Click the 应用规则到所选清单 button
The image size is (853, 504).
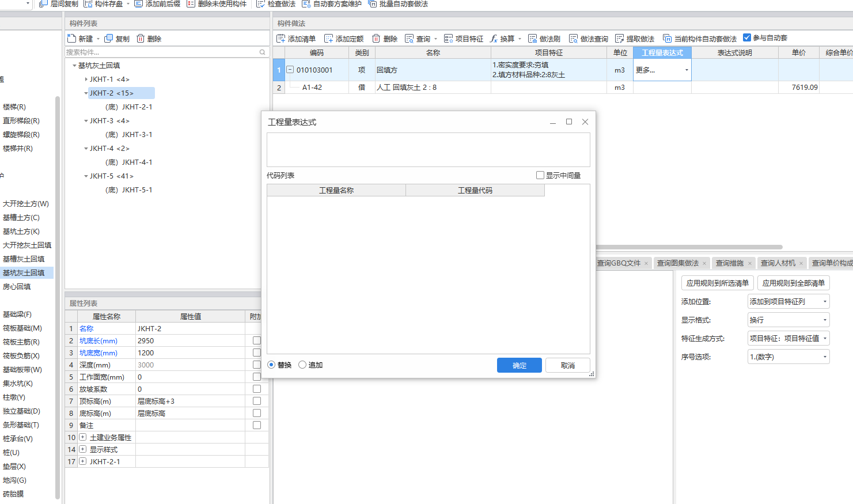coord(718,283)
